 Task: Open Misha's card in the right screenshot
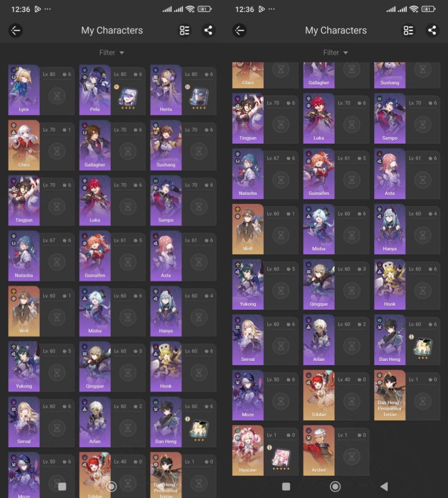tap(336, 229)
